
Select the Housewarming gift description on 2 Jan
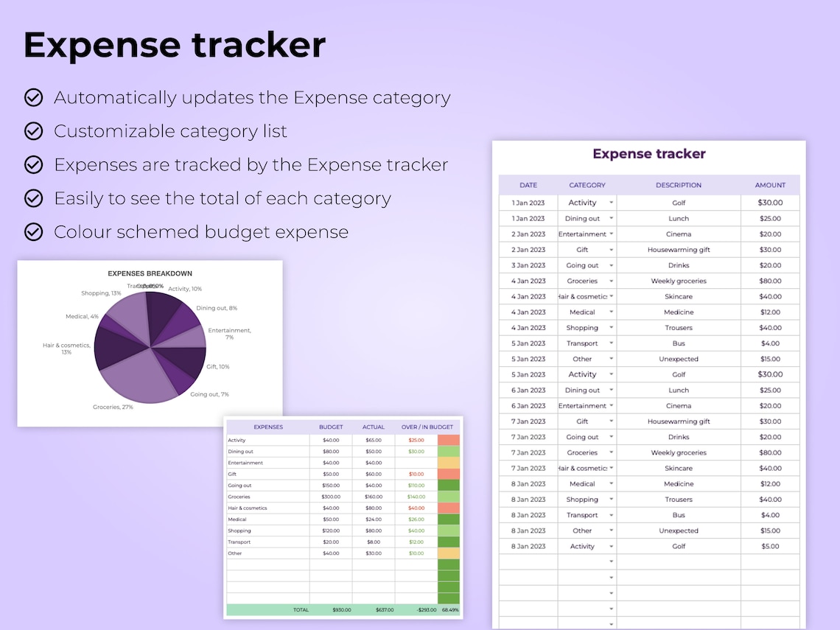[x=678, y=250]
